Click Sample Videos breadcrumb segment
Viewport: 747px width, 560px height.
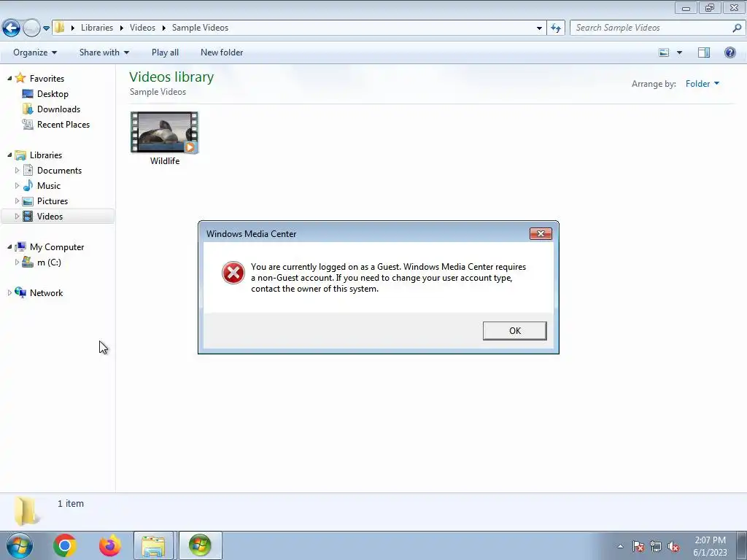(200, 28)
